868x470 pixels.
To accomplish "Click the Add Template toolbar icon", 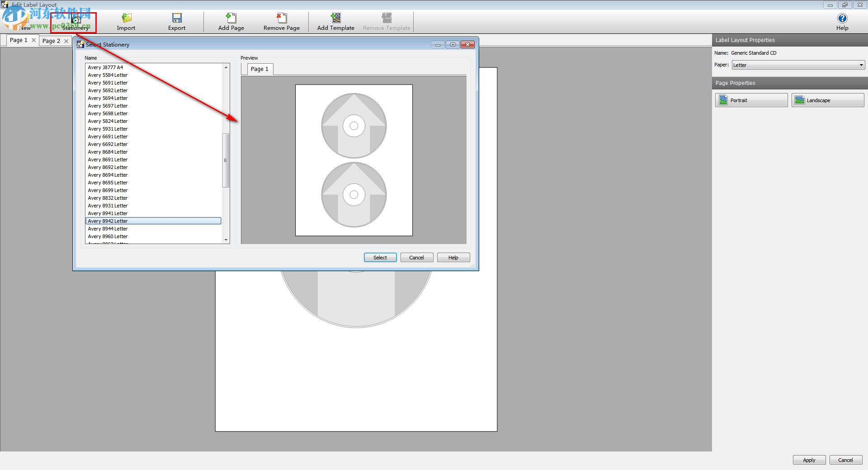I will (x=335, y=20).
